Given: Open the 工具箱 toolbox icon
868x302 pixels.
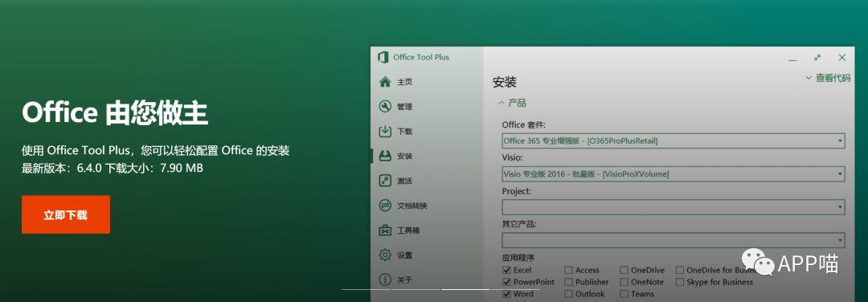Looking at the screenshot, I should [385, 230].
